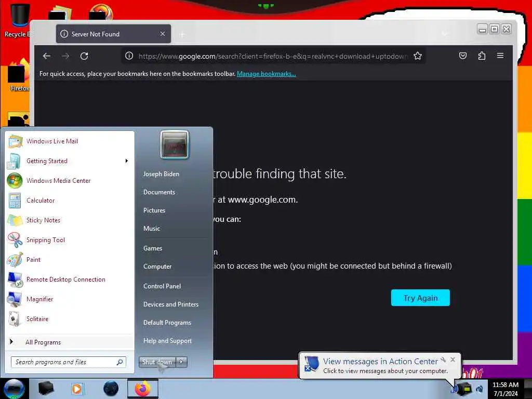Click Firefox icon on taskbar
532x399 pixels.
(143, 389)
